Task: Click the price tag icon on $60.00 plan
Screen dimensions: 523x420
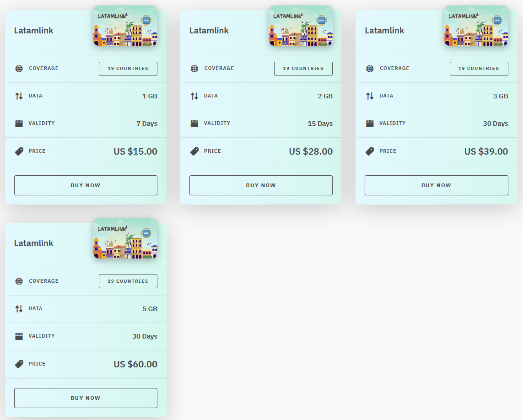Action: pos(19,364)
